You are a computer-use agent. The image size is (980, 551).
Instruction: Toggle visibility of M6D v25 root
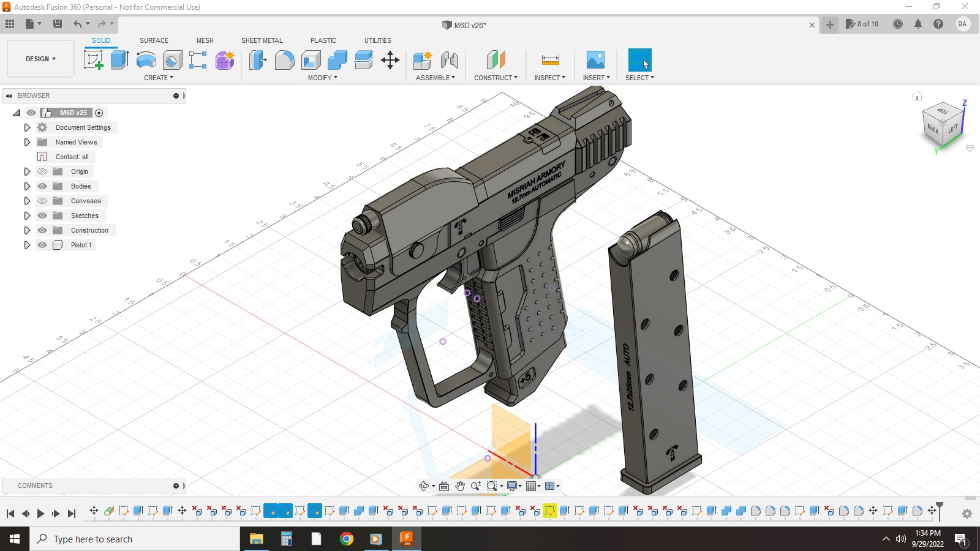click(x=31, y=113)
